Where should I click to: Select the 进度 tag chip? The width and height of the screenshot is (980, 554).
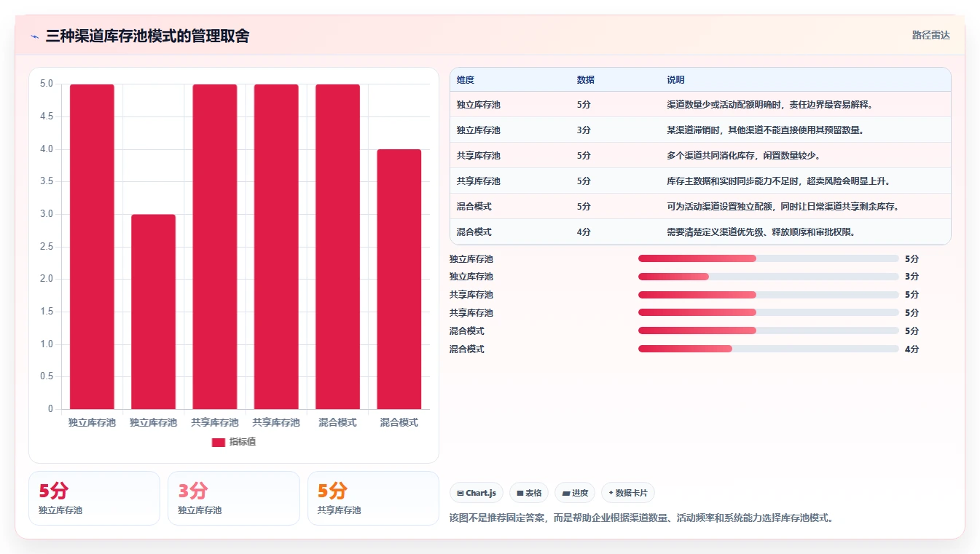point(575,493)
